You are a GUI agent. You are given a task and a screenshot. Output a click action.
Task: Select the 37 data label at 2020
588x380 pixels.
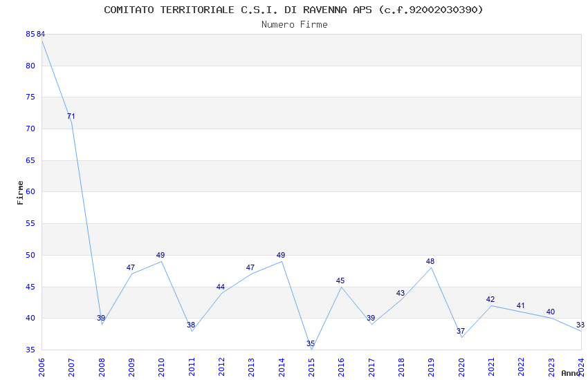(x=461, y=332)
